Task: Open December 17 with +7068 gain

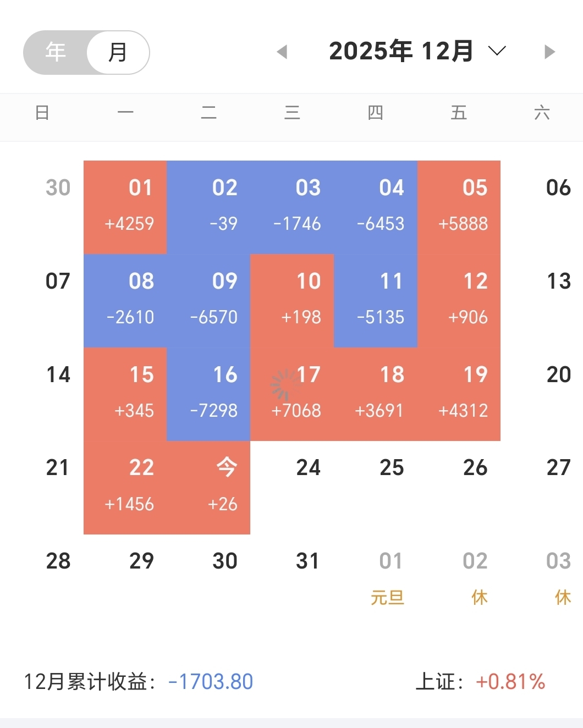Action: coord(292,394)
